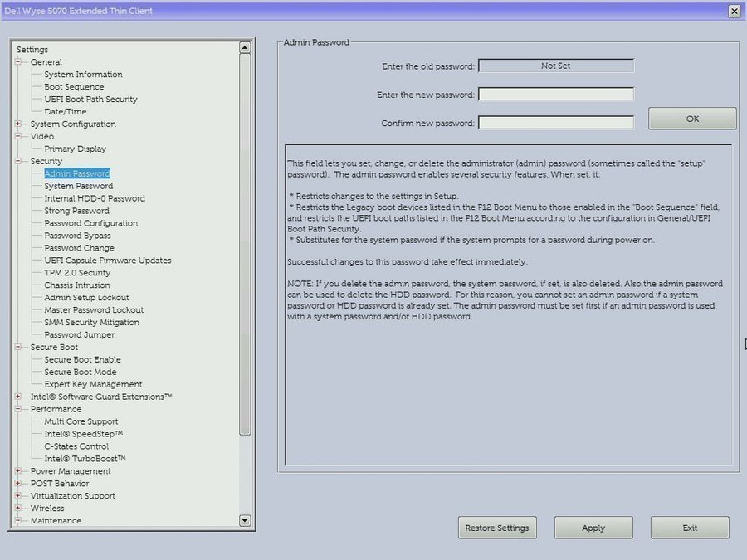Click the new password input field

tap(556, 95)
